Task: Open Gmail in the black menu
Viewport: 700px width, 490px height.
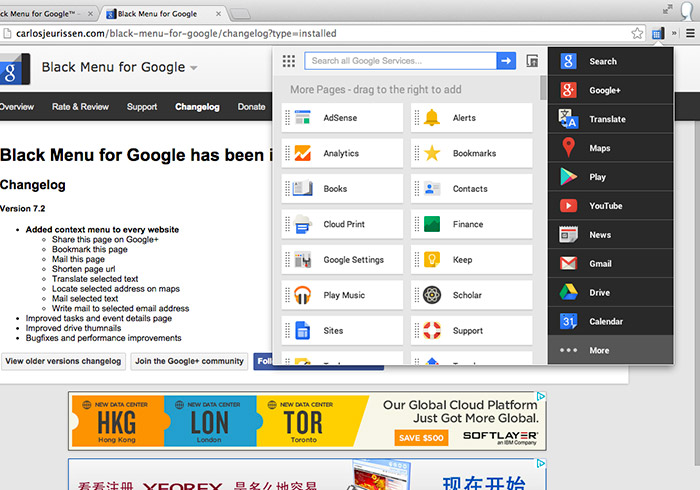Action: pos(610,263)
